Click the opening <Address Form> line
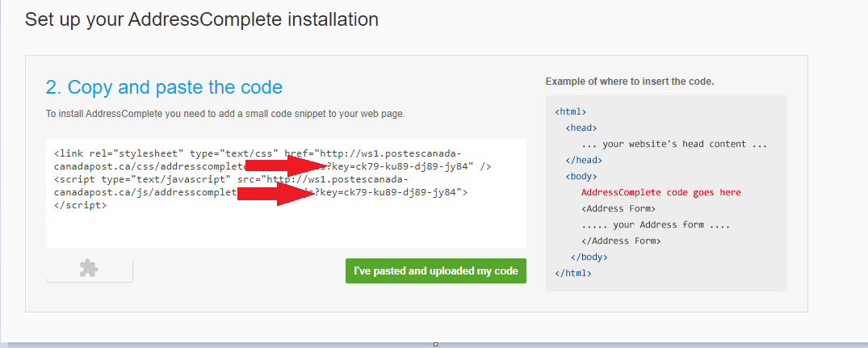This screenshot has height=348, width=868. (619, 208)
